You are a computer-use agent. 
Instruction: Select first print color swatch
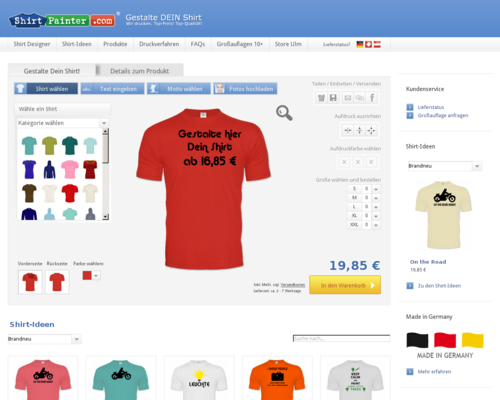tap(344, 162)
